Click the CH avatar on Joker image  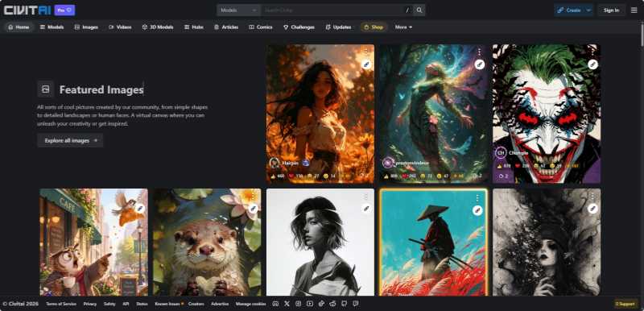coord(501,153)
